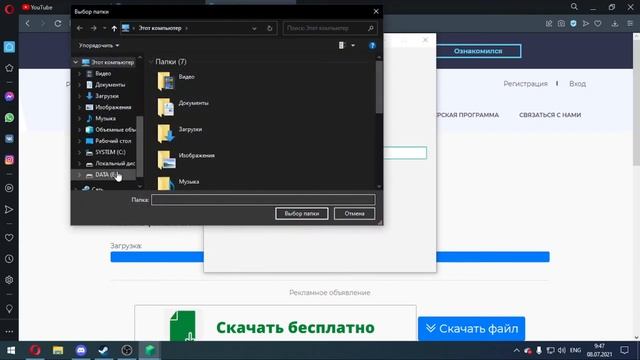Click the Скачать файл button
The height and width of the screenshot is (360, 640).
point(471,329)
